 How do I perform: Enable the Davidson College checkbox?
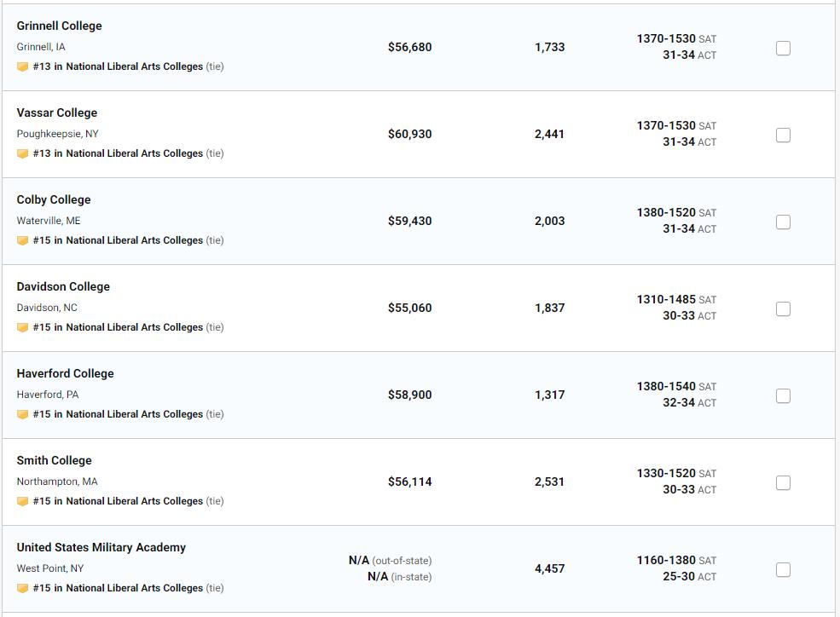pyautogui.click(x=783, y=309)
